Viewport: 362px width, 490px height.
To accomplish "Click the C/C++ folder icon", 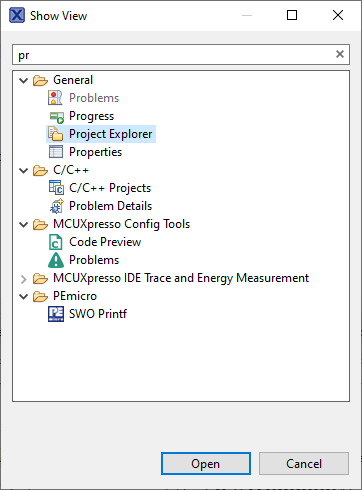I will click(40, 170).
